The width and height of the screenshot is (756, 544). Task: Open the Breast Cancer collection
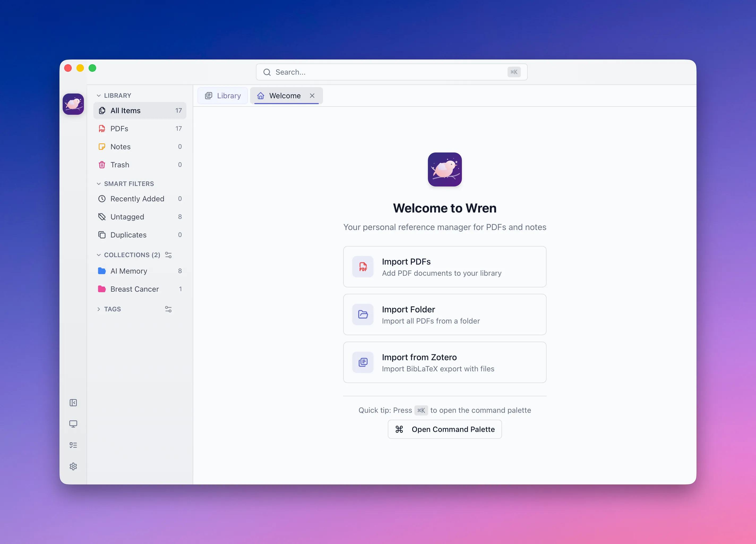click(140, 289)
